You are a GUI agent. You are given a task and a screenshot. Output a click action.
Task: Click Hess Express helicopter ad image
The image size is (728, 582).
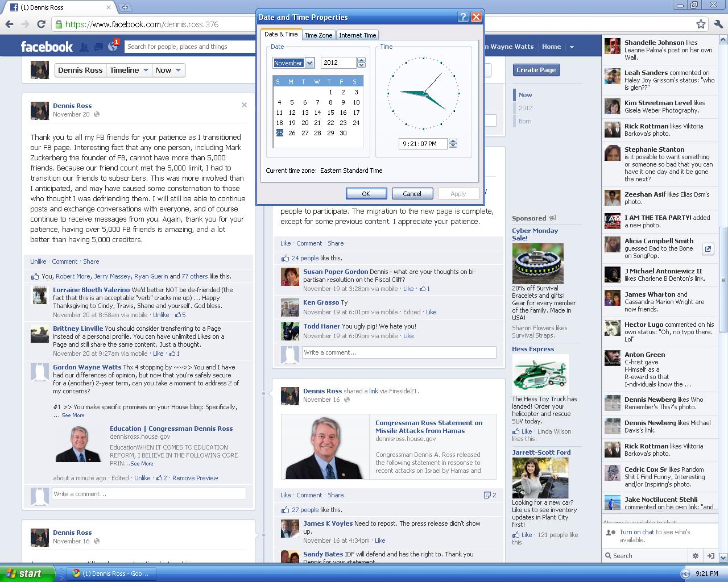(x=540, y=375)
